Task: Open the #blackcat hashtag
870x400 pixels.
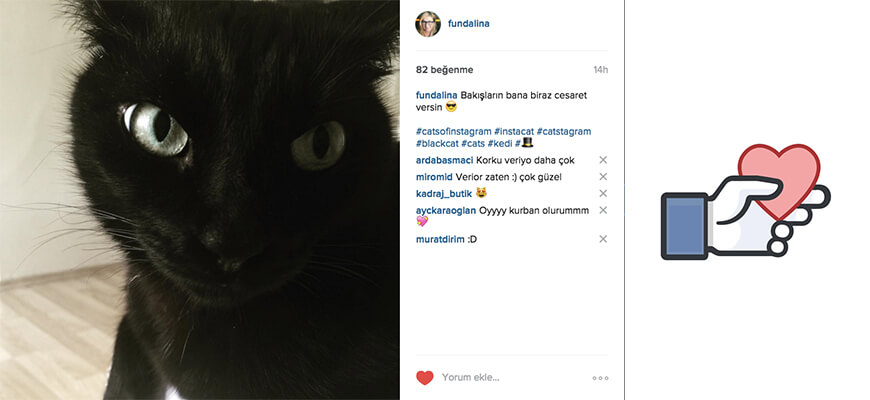Action: 437,143
